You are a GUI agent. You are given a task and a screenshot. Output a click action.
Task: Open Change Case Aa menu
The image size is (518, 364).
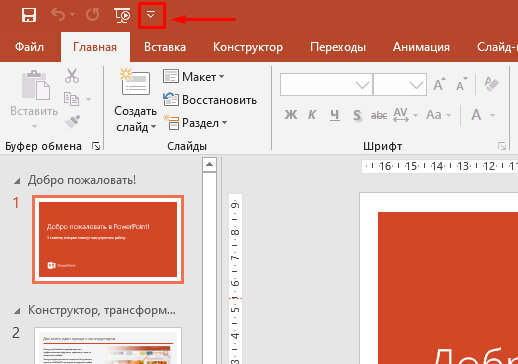click(439, 115)
